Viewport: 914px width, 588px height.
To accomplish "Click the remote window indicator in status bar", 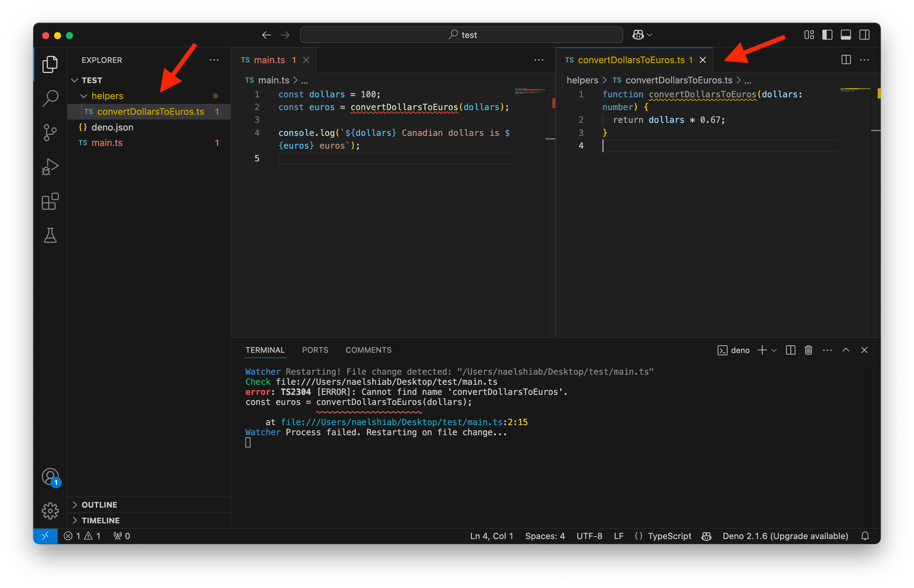I will click(x=45, y=536).
